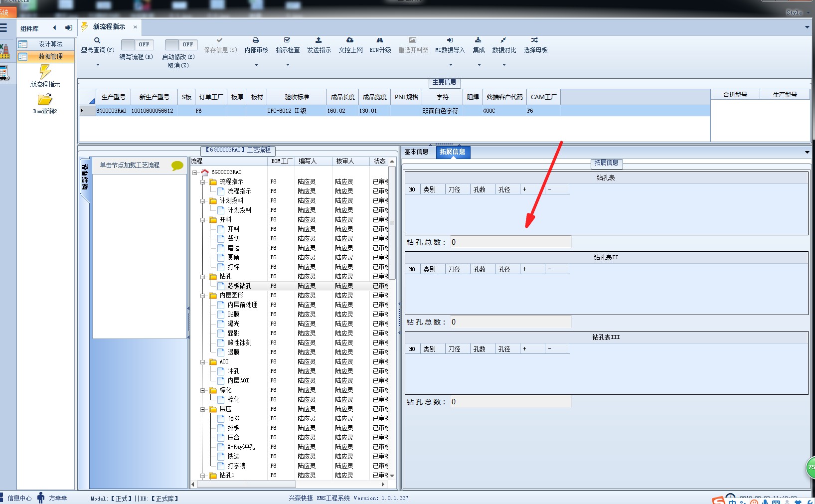Select the X-Ray冲孔 process node
Viewport: 815px width, 504px height.
(x=241, y=447)
